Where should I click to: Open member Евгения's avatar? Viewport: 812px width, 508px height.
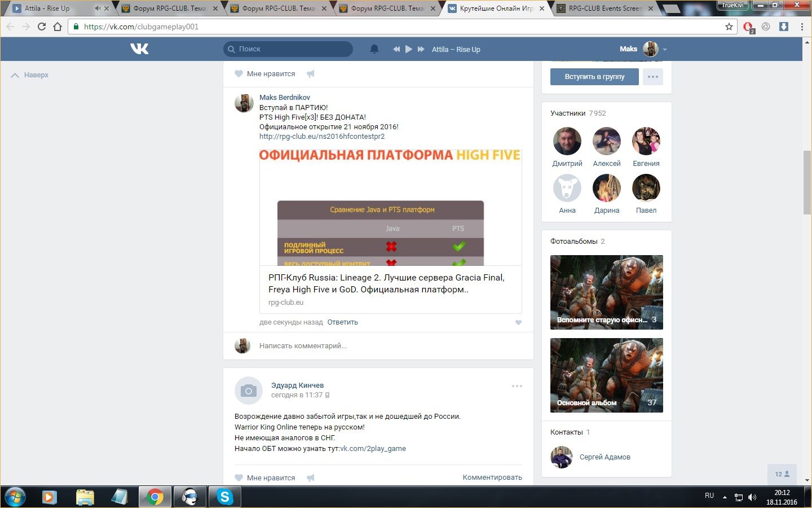coord(646,141)
